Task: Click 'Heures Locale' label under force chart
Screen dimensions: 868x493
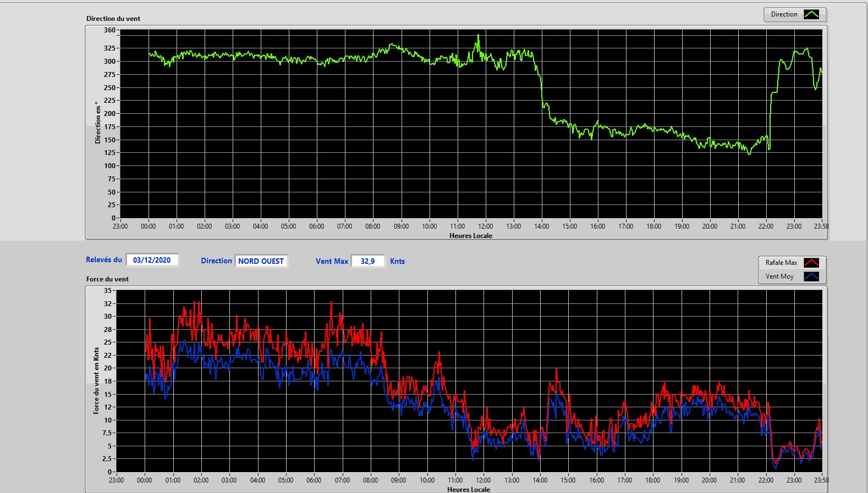Action: pyautogui.click(x=469, y=489)
